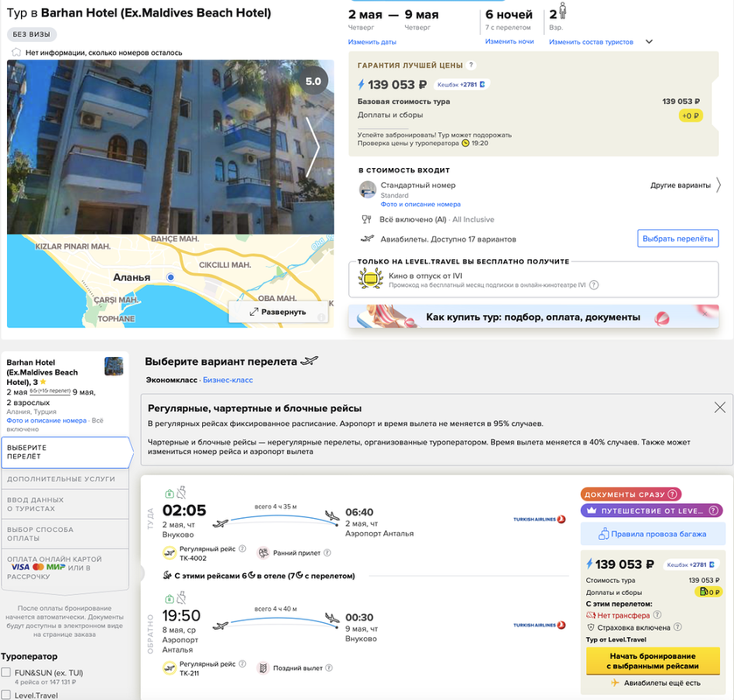Click the БЕЗ ВИЗЫ tag

coord(31,34)
